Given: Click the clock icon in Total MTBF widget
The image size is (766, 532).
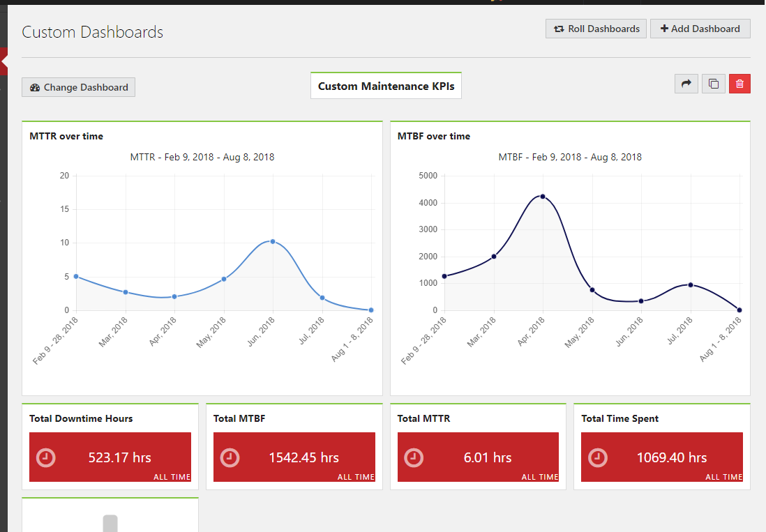Looking at the screenshot, I should click(230, 458).
